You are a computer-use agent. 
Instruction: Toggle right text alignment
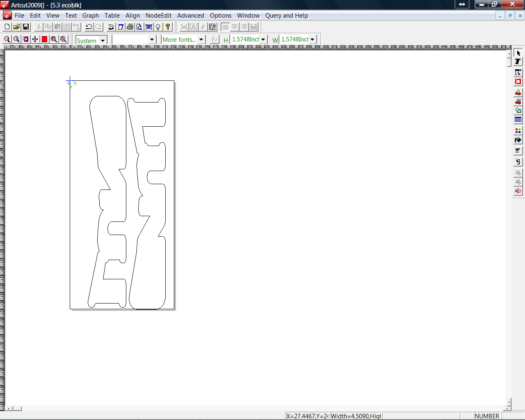tap(244, 27)
